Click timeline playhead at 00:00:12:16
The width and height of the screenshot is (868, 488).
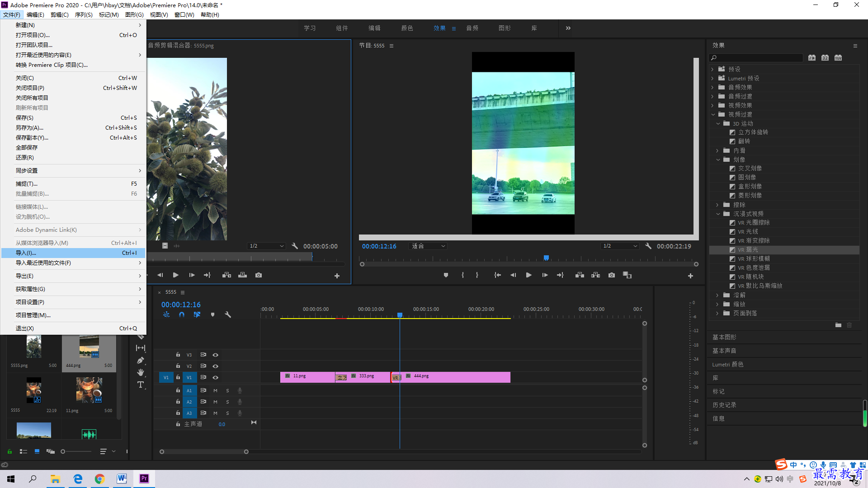(x=400, y=314)
